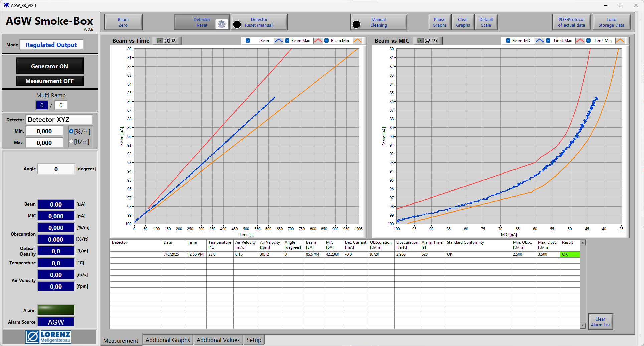
Task: Select pan hand tool in Beam vs MIC
Action: 435,41
